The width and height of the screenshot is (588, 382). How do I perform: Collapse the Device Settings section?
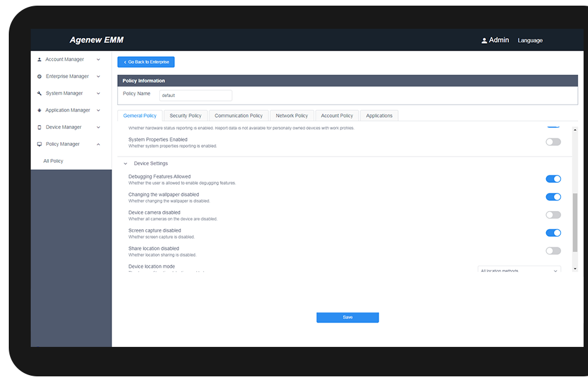coord(125,163)
